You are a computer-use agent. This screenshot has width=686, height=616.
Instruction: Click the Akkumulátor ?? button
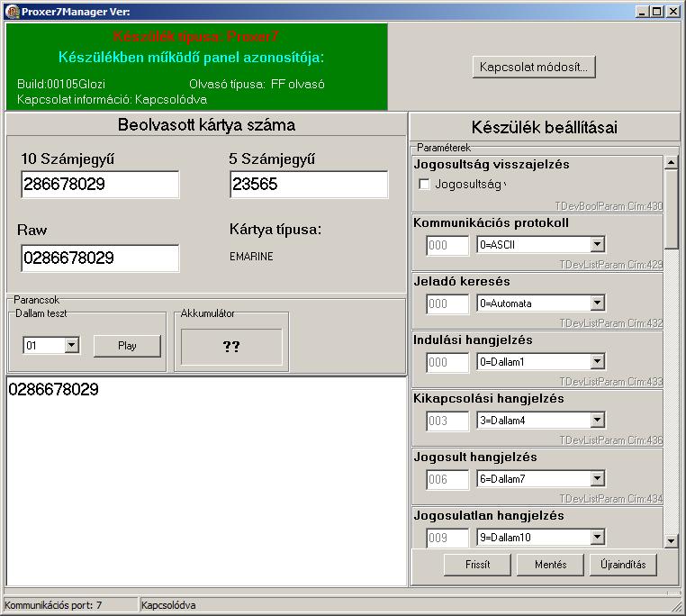click(x=231, y=347)
